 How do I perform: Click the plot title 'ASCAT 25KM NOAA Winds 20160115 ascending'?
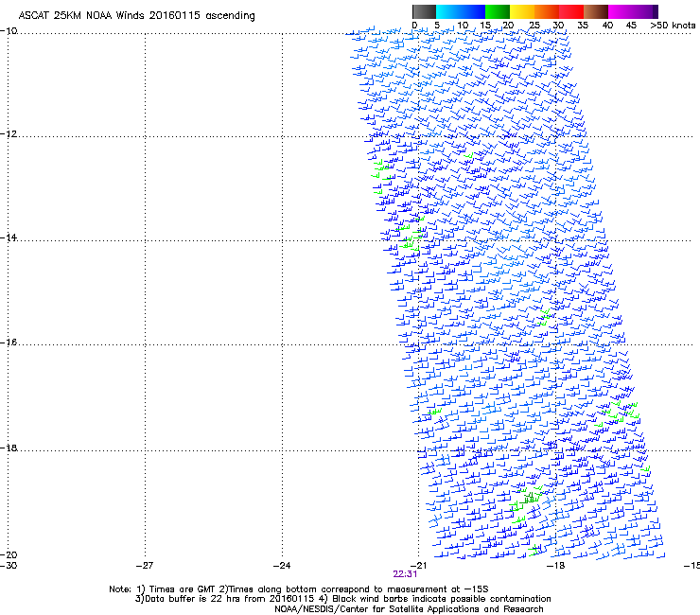[136, 16]
